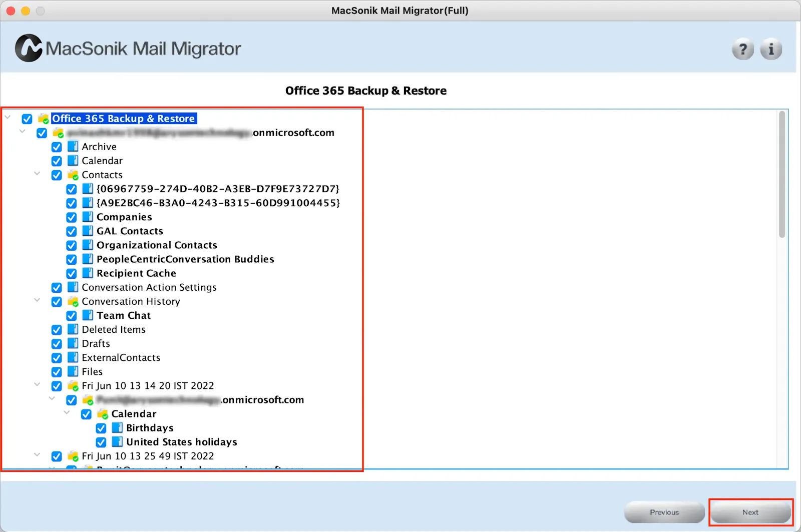Click folder icon of {06967759-274D...} item
The image size is (801, 532).
point(88,189)
